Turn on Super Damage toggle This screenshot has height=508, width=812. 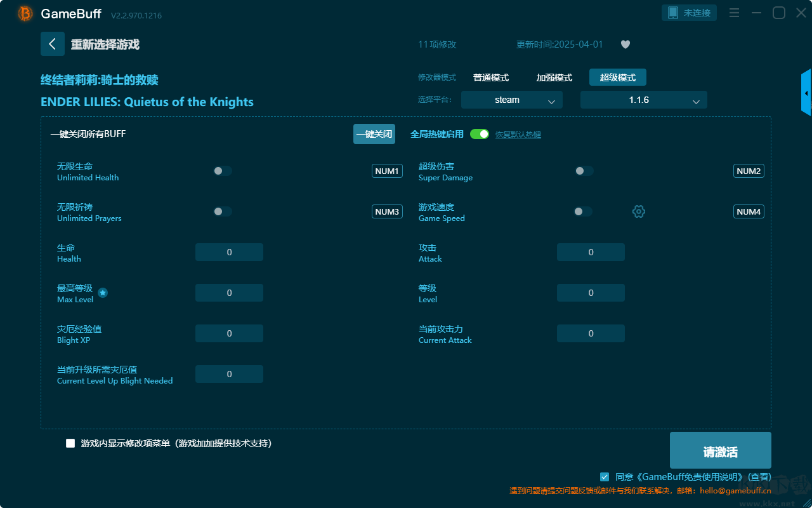tap(584, 171)
